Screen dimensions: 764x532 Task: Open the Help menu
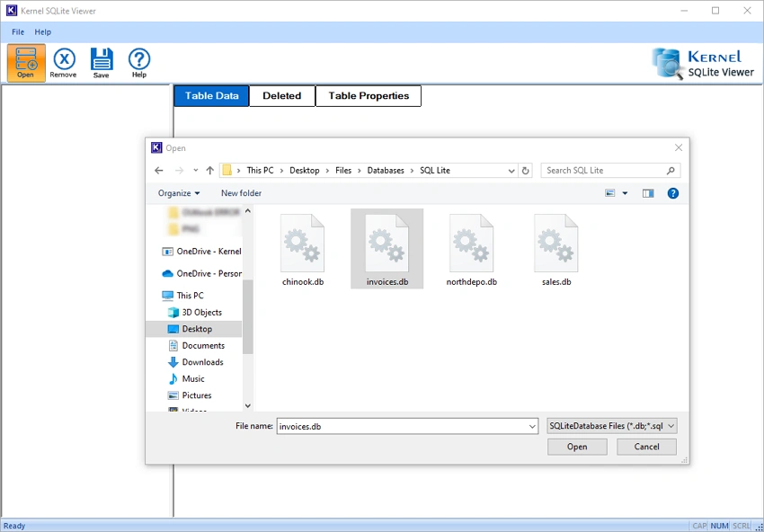point(43,32)
